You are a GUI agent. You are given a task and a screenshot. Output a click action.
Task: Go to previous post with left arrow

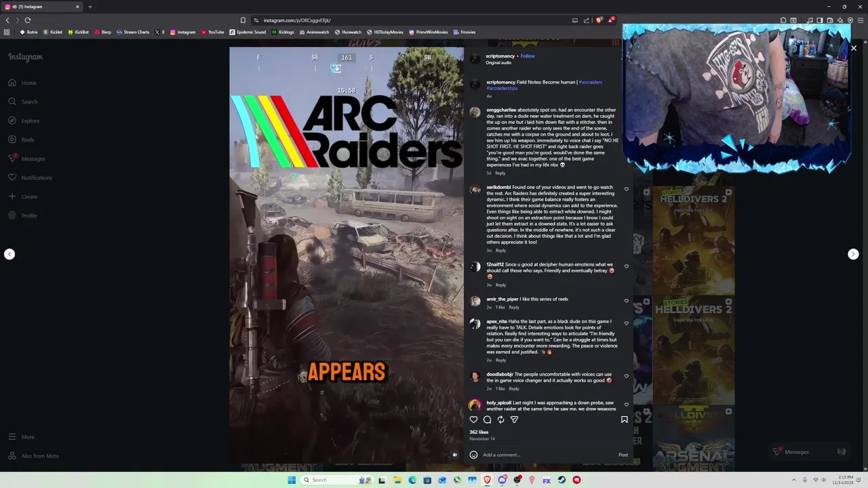9,254
